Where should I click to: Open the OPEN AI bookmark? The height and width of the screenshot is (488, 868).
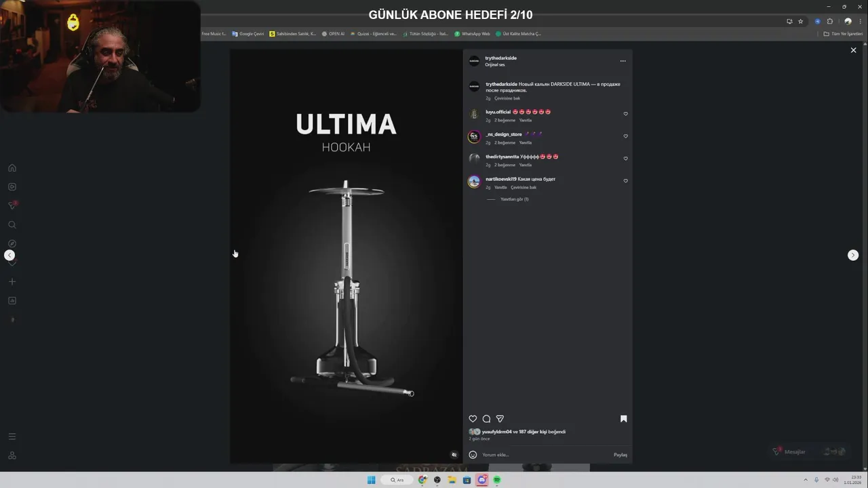[x=333, y=34]
